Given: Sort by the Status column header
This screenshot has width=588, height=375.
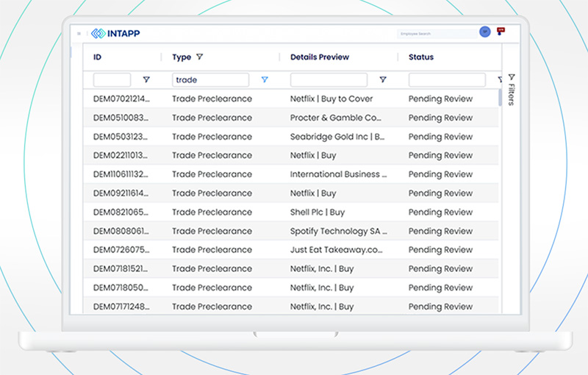Looking at the screenshot, I should (x=421, y=57).
